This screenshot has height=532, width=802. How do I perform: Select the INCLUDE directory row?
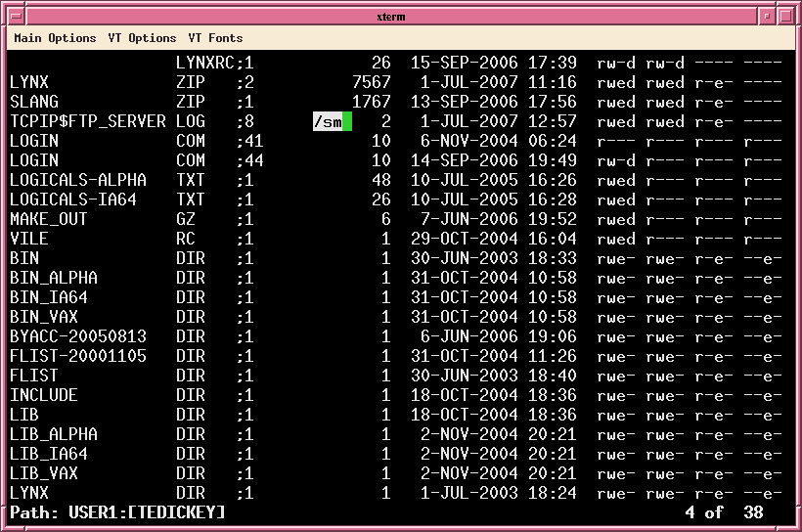[44, 395]
